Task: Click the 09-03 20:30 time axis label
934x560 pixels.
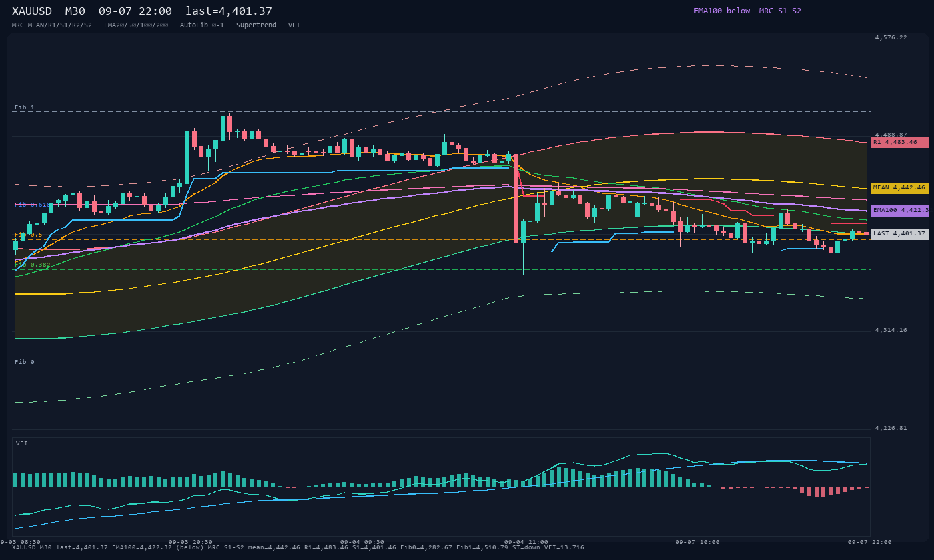Action: coord(191,542)
